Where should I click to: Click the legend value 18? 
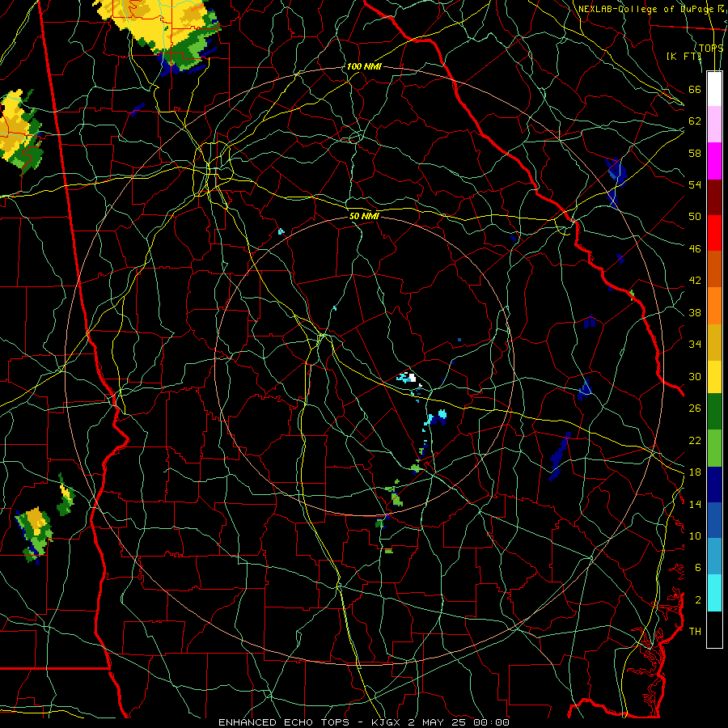[x=695, y=472]
